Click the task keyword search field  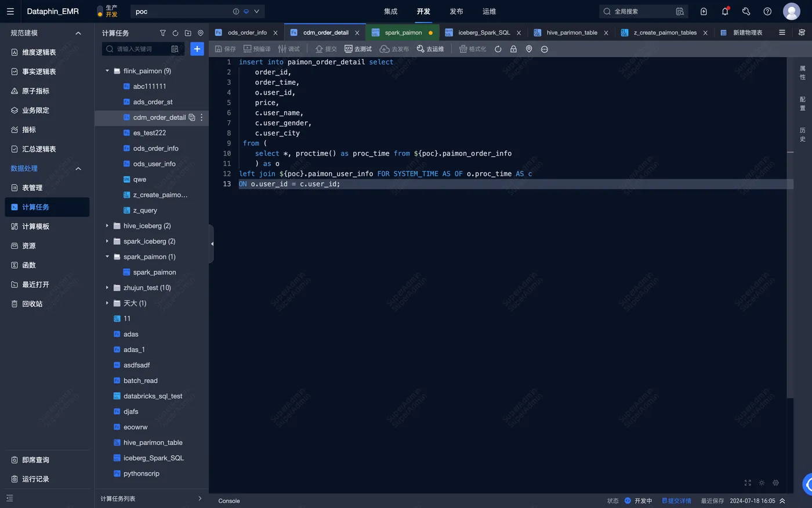coord(143,49)
